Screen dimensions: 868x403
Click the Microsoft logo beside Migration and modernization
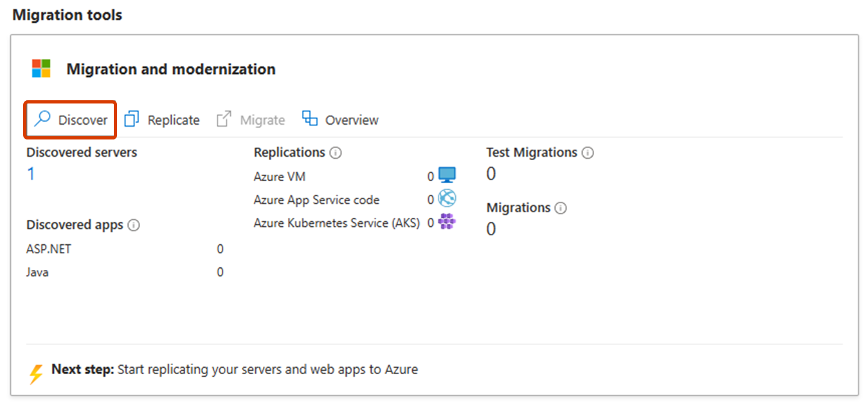coord(41,68)
